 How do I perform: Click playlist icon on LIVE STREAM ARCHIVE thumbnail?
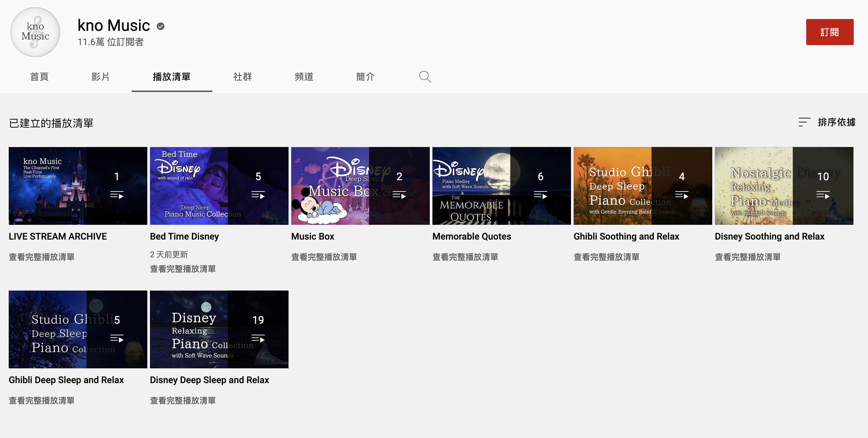[117, 195]
